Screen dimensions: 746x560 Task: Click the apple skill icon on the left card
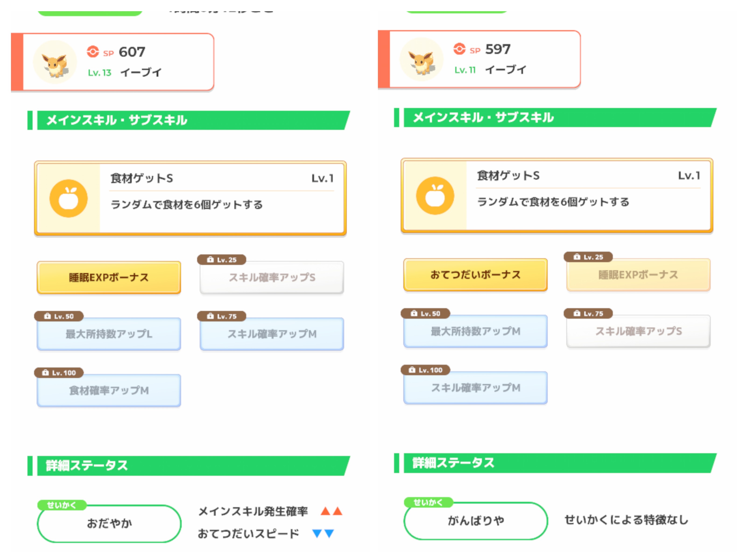(x=68, y=198)
